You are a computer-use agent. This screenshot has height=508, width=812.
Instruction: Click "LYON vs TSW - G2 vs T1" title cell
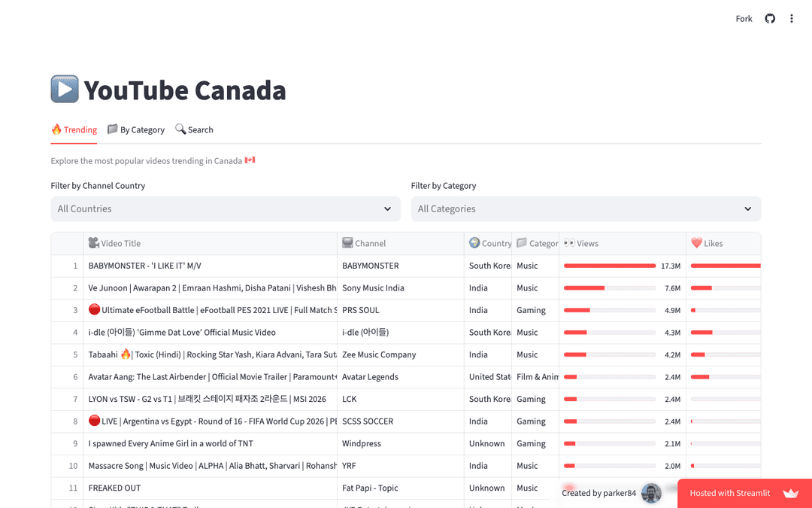[211, 399]
